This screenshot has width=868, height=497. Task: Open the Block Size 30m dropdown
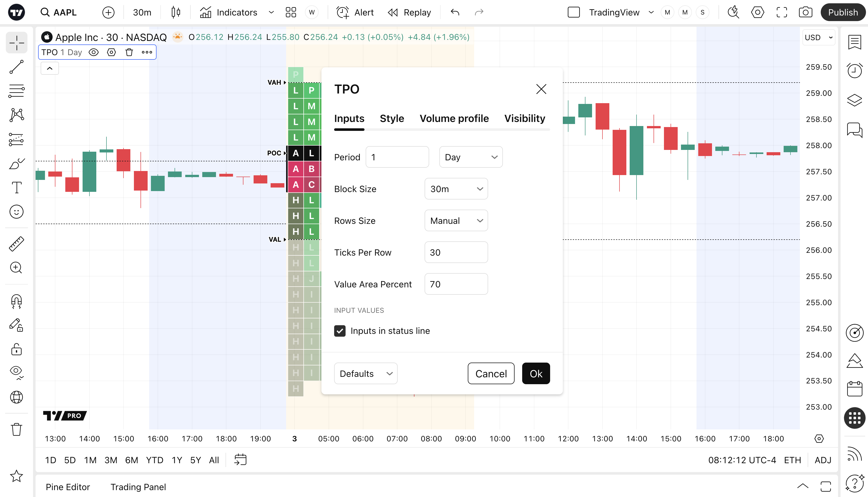[456, 189]
